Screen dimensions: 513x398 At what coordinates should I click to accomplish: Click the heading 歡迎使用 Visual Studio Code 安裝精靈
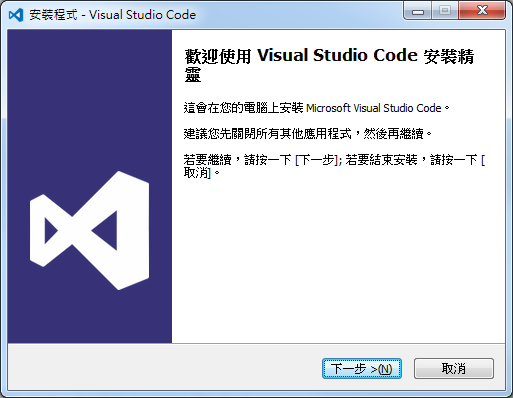[x=329, y=65]
